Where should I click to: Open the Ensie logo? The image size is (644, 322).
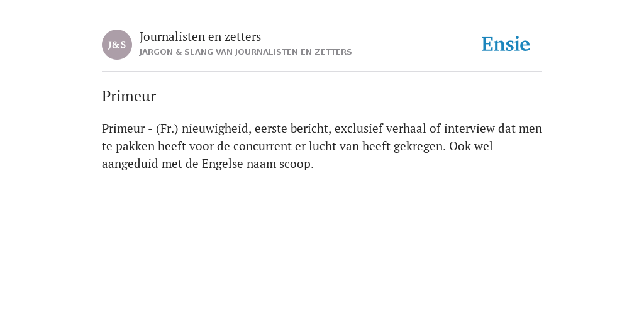click(506, 44)
